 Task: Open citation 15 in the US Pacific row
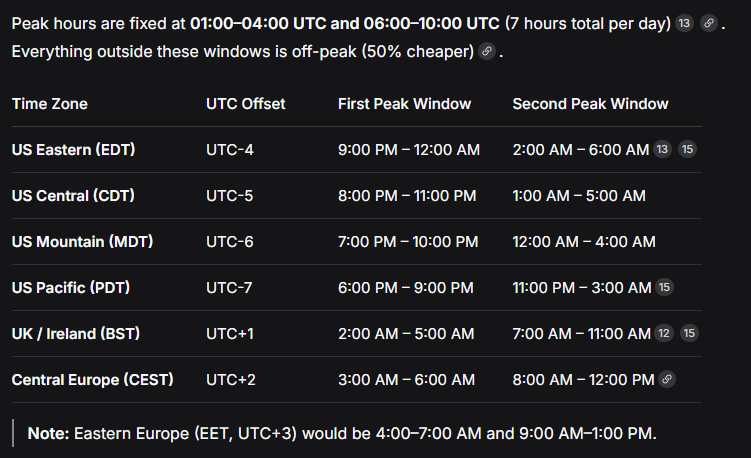point(664,287)
